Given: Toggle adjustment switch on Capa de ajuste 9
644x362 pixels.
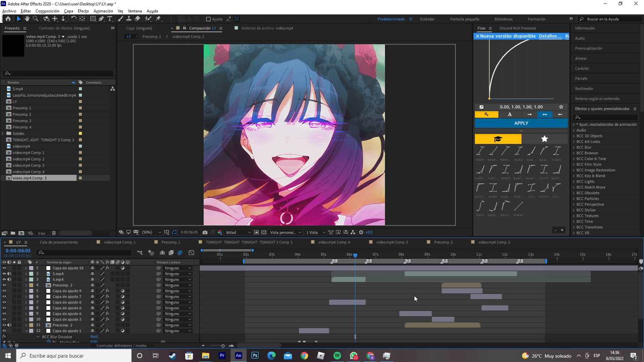Looking at the screenshot, I should (123, 291).
